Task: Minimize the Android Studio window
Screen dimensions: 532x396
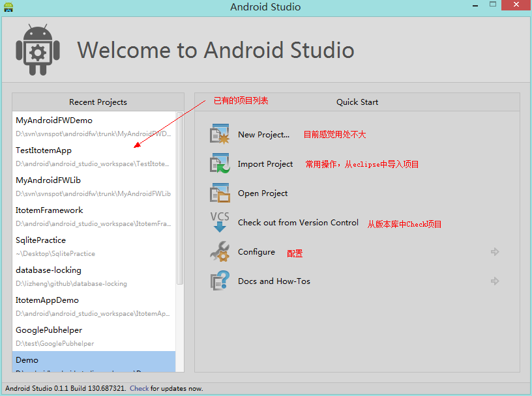Action: tap(475, 5)
